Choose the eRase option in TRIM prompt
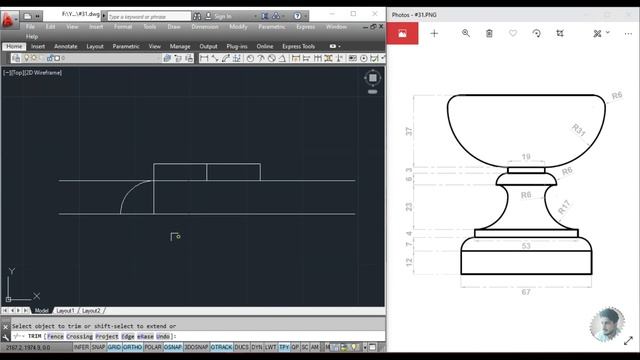Screen dimensions: 640x360 point(145,337)
